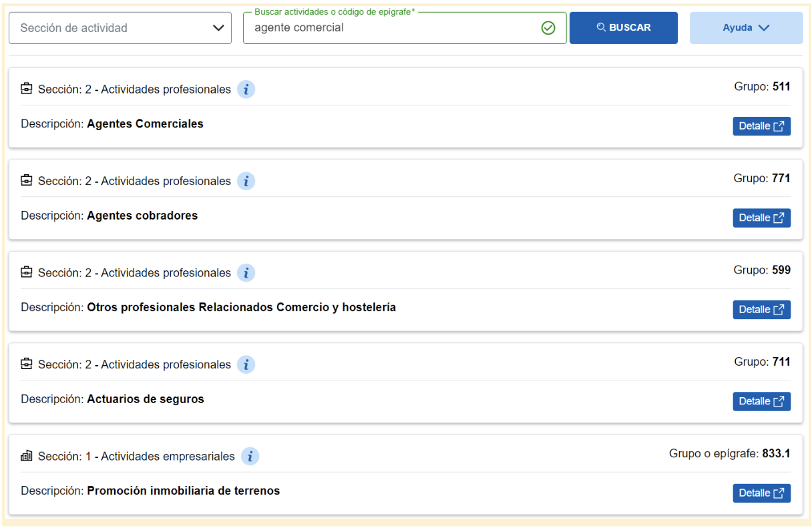
Task: Open info icon on Grupo 599 result
Action: (246, 273)
